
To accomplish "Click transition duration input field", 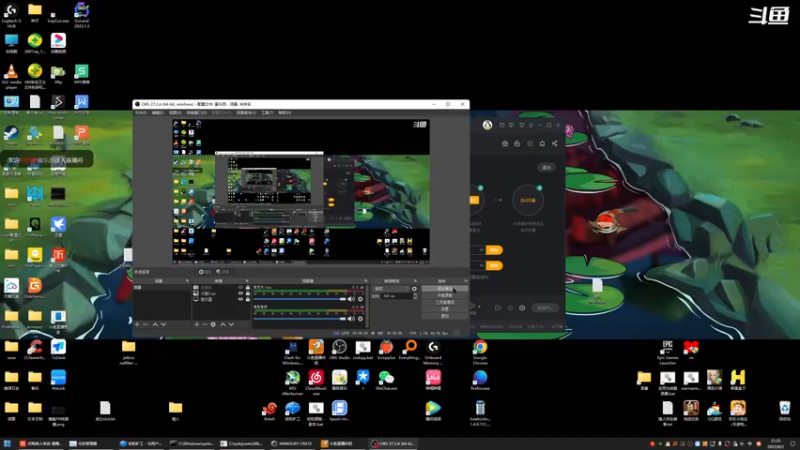I will click(x=396, y=296).
